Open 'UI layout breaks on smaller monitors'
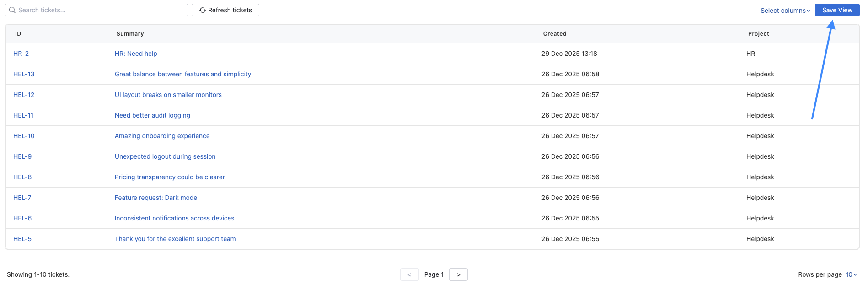 coord(168,95)
